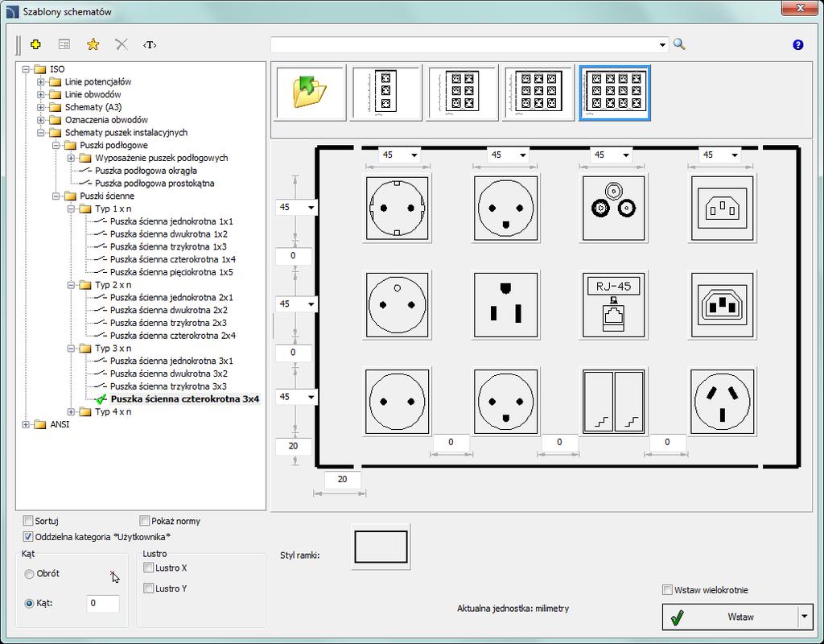Click the left margin 20 input field

tap(342, 480)
